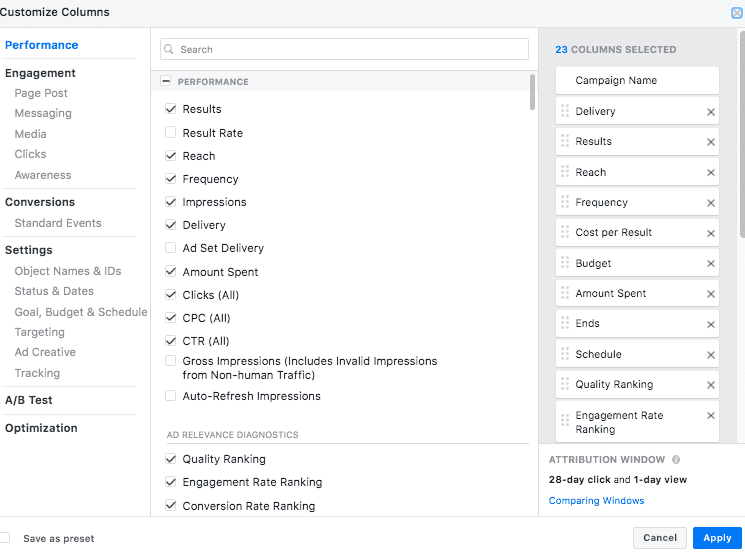Click the Attribution Window info icon
The width and height of the screenshot is (745, 558).
[676, 460]
